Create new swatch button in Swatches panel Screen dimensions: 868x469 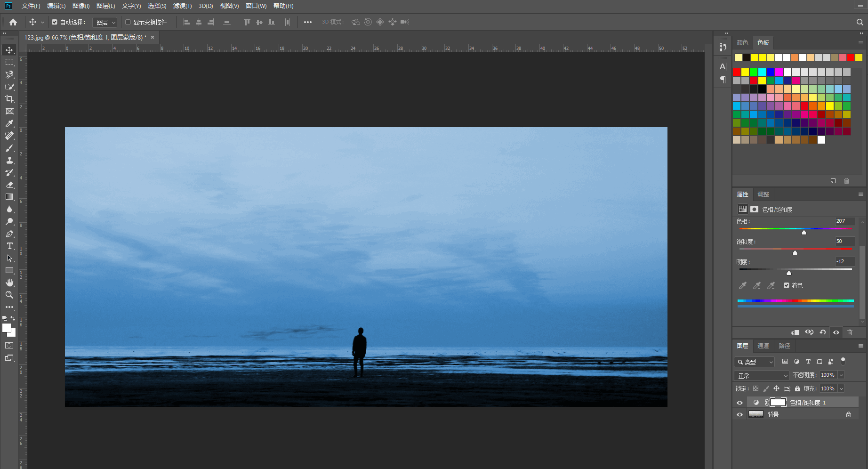point(833,181)
